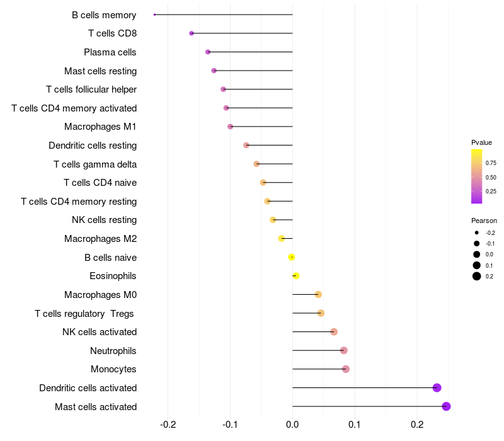Click the Neutrophils data point
The width and height of the screenshot is (504, 441).
point(343,350)
